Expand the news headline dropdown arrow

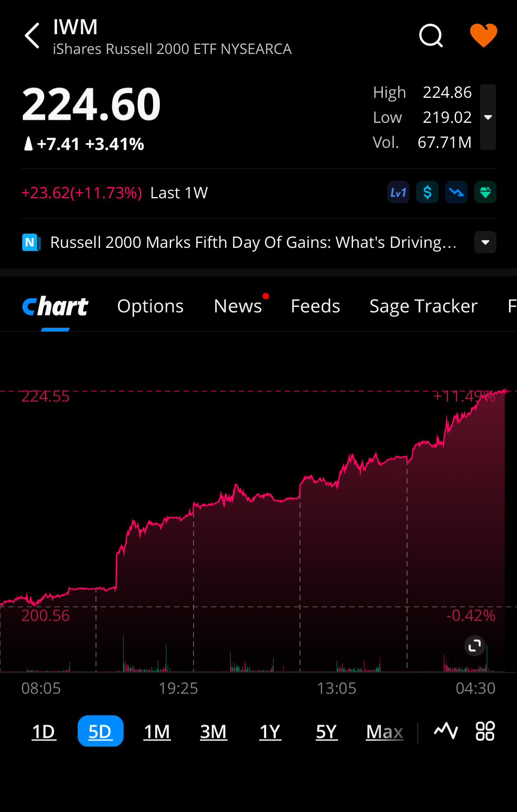tap(485, 242)
